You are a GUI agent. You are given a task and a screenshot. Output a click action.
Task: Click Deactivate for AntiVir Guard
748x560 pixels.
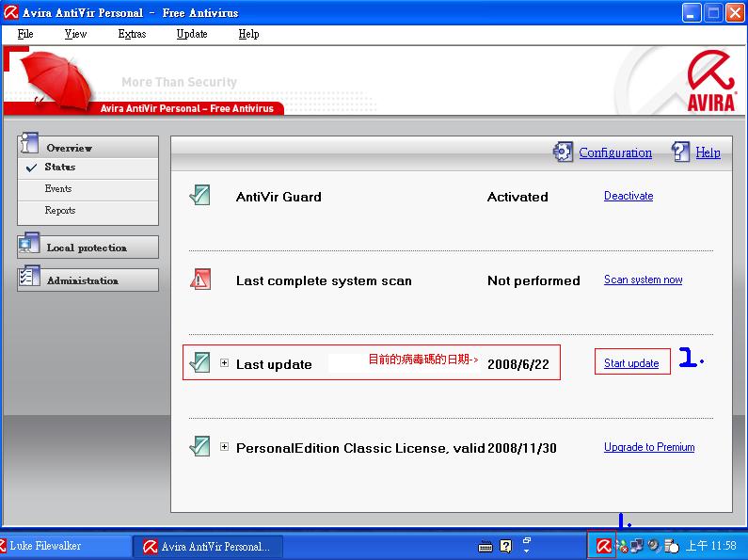629,196
